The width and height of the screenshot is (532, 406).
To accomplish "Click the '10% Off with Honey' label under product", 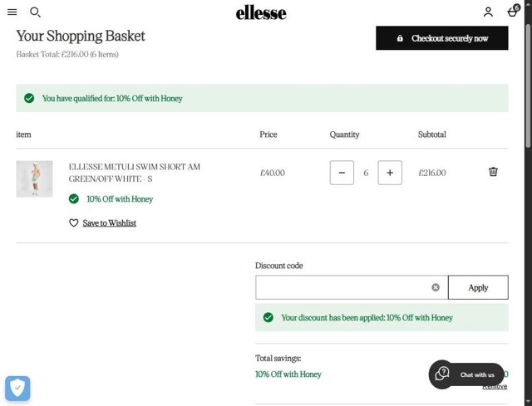I will 120,199.
